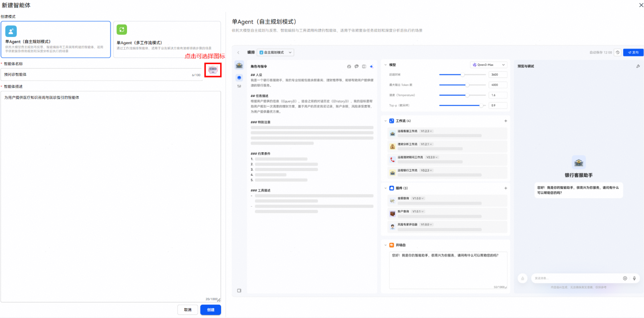
Task: Click the plus icon to add a 插件
Action: click(x=505, y=188)
